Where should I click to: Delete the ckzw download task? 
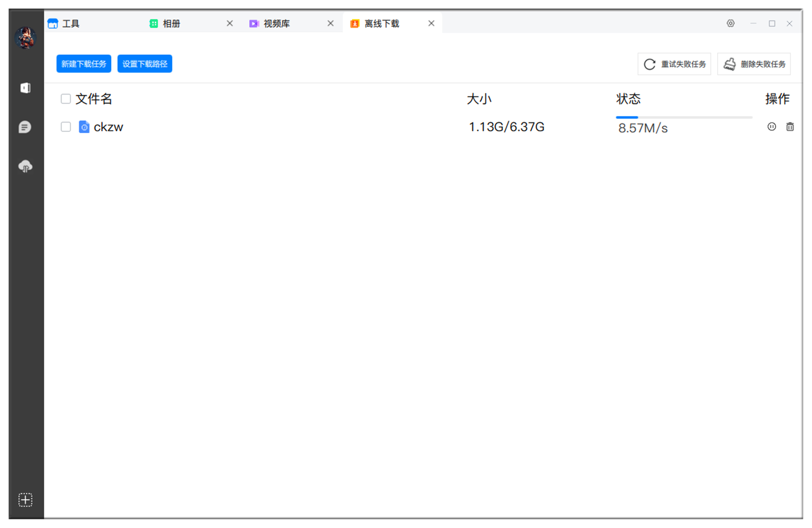point(790,127)
